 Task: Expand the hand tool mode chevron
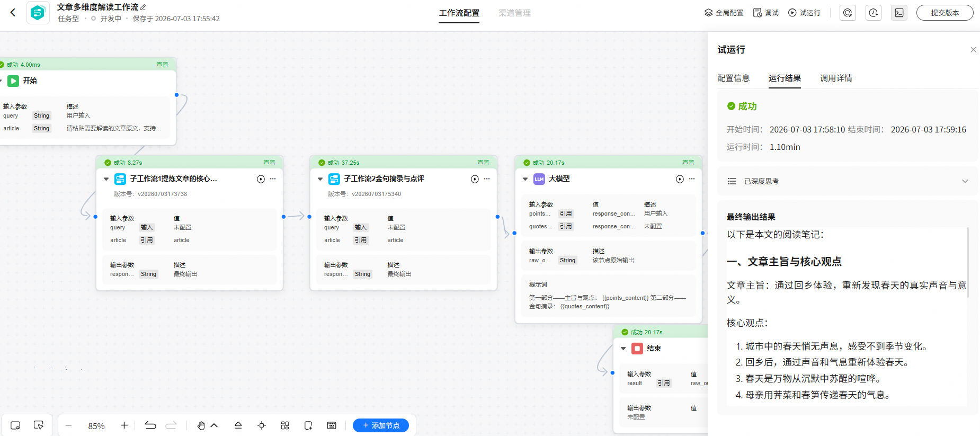point(214,425)
